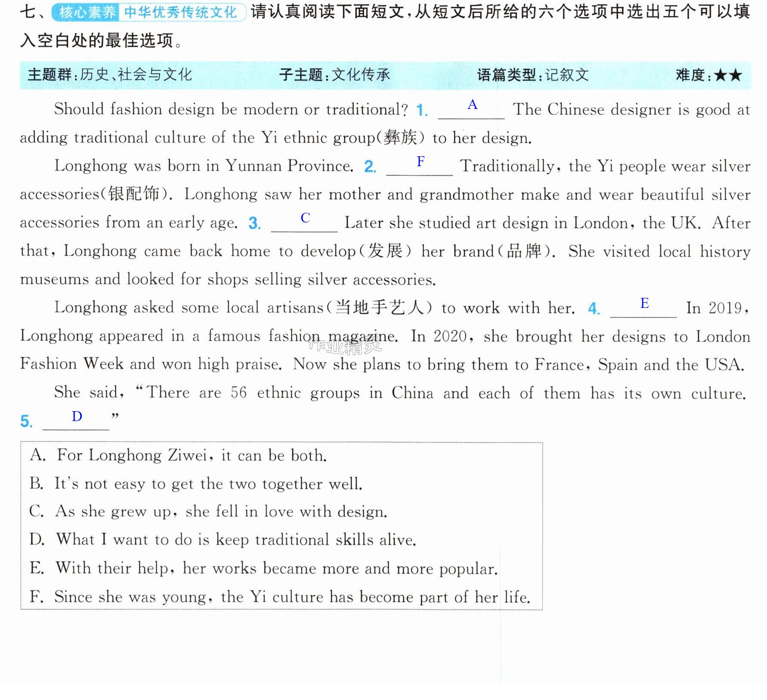Image resolution: width=767 pixels, height=700 pixels.
Task: Select option B 'It's not easy'
Action: tap(196, 484)
